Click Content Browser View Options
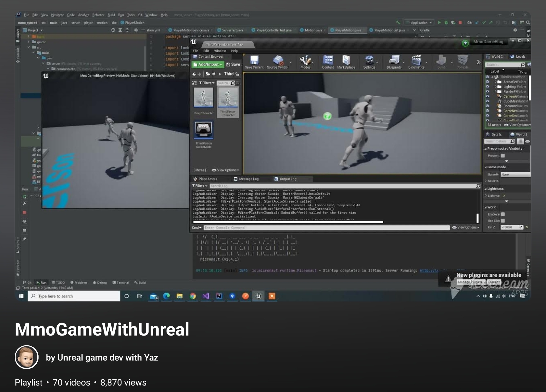546x392 pixels. pos(225,170)
